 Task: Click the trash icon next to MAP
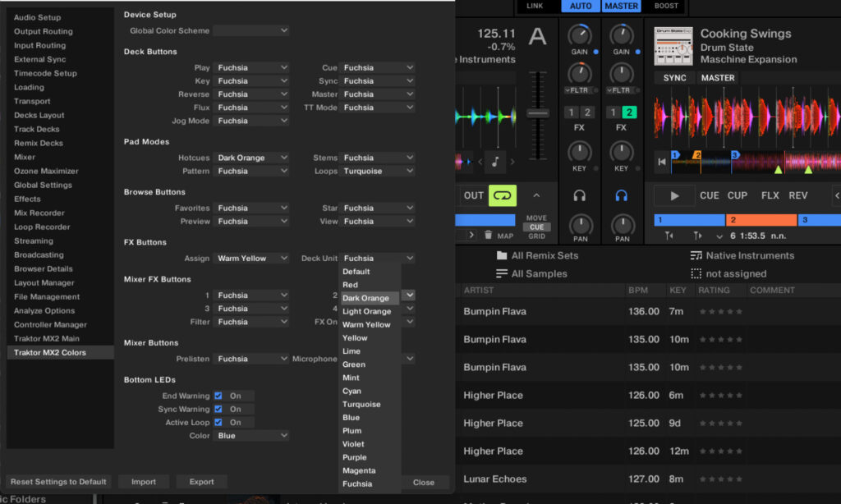pyautogui.click(x=488, y=235)
